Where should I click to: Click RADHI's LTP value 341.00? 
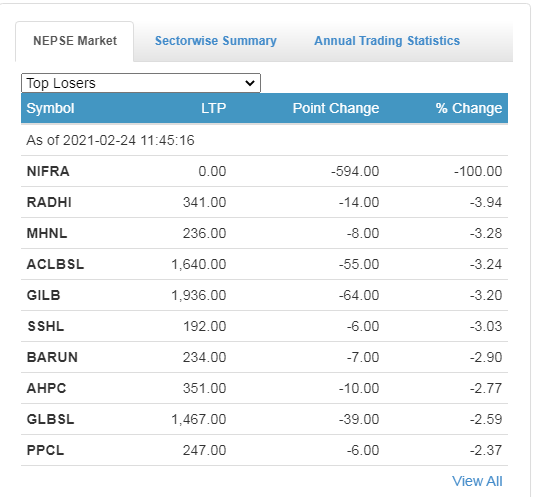tap(205, 202)
